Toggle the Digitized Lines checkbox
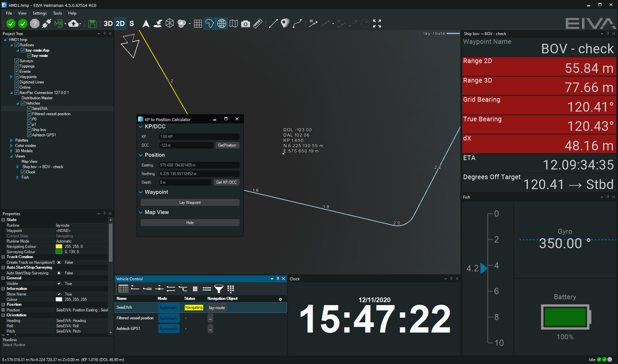 pyautogui.click(x=17, y=82)
